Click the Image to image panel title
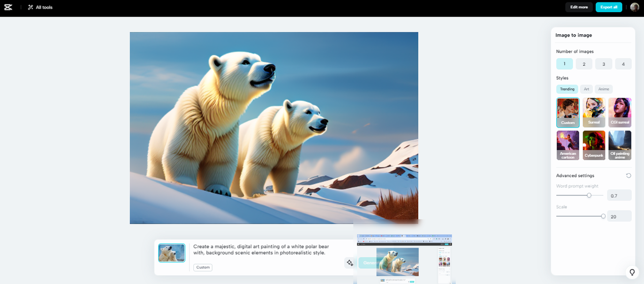This screenshot has width=644, height=284. tap(574, 35)
